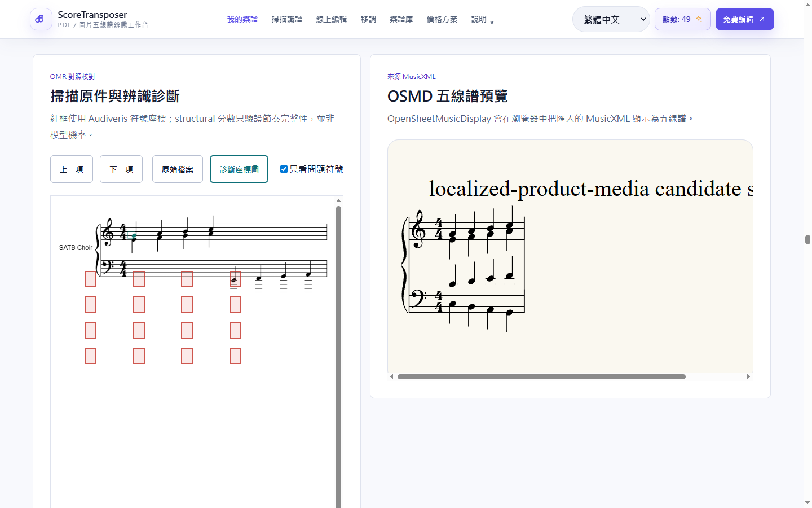Click the SATB Choir label
The height and width of the screenshot is (508, 812).
[x=76, y=248]
